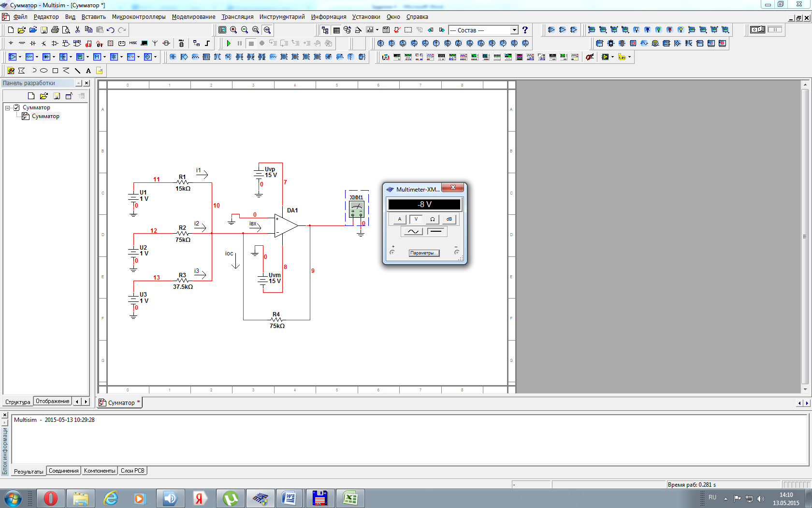Place a transistor component
Image resolution: width=812 pixels, height=508 pixels.
44,44
